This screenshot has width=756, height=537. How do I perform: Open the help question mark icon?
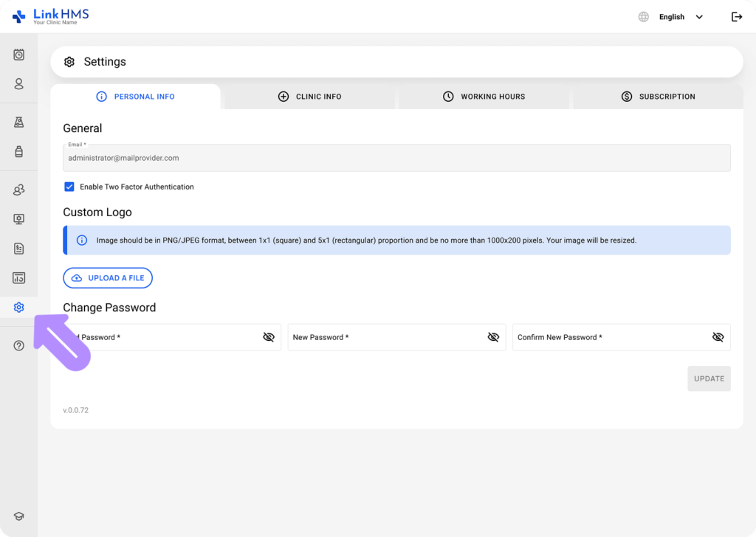[18, 345]
